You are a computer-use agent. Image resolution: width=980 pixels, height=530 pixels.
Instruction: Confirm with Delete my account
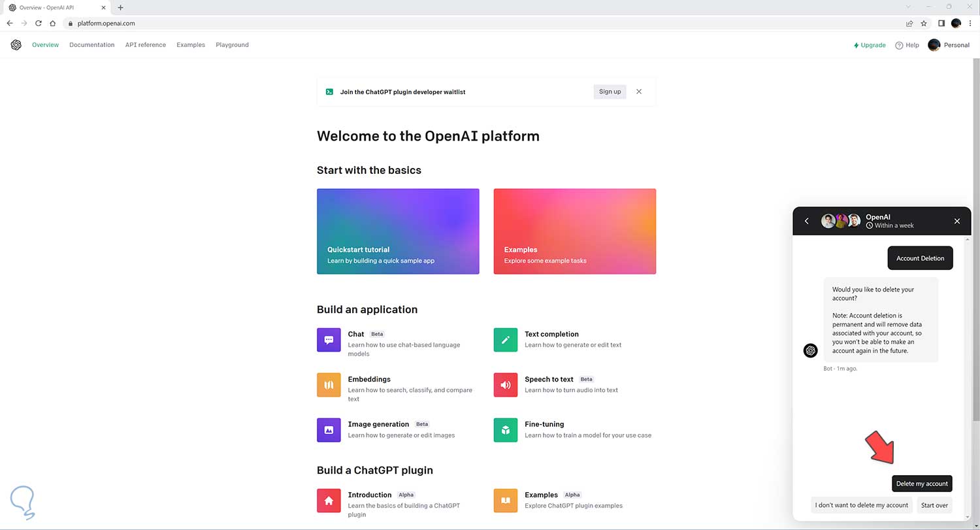point(922,484)
